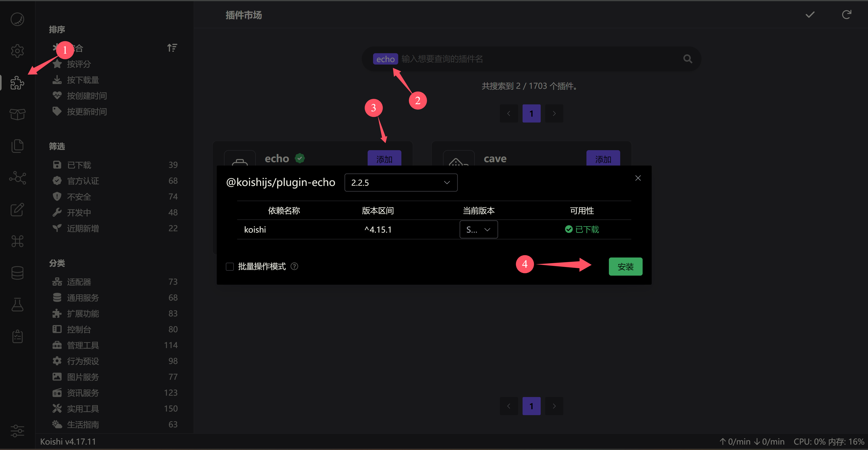Open the koishi current version dropdown
The image size is (868, 450).
coord(478,229)
